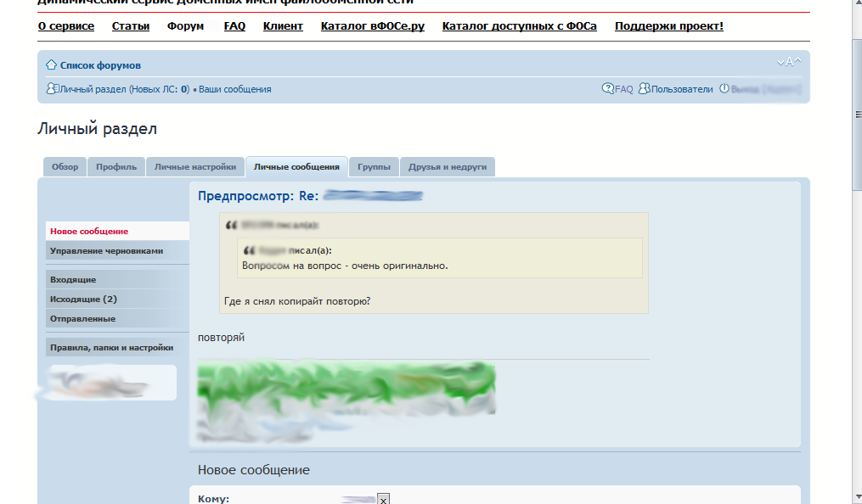862x504 pixels.
Task: Open the Профиль tab
Action: (x=116, y=167)
